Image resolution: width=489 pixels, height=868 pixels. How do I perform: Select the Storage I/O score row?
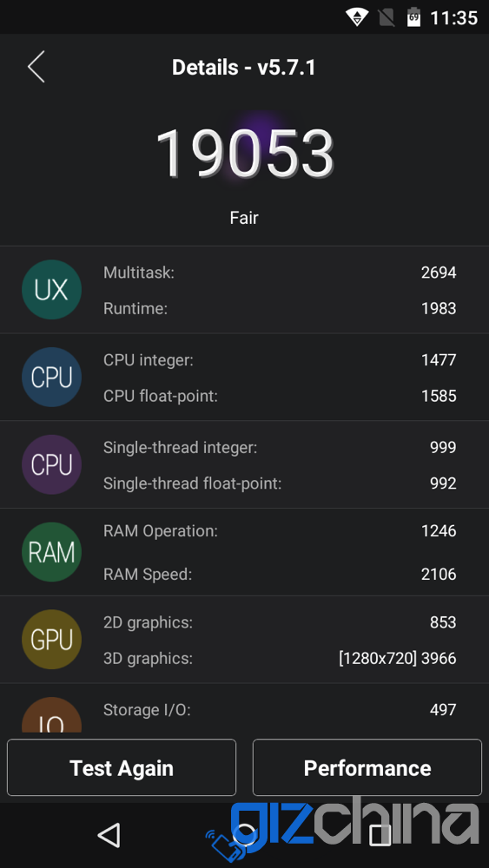pos(280,710)
